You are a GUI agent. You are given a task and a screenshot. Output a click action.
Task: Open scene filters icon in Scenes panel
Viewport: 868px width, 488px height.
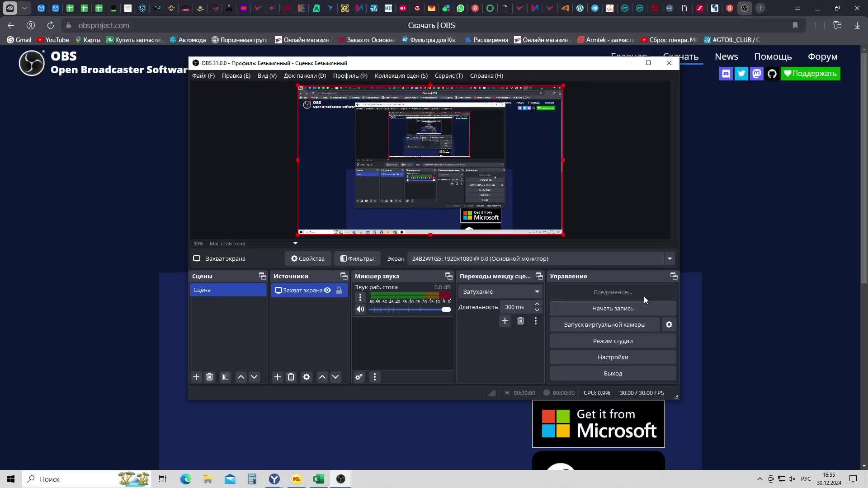click(x=225, y=377)
